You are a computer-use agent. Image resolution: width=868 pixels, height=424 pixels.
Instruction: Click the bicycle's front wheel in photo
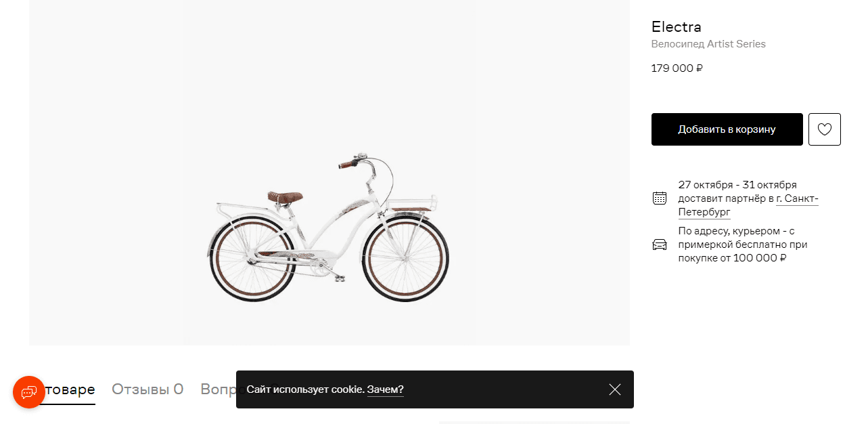(406, 259)
